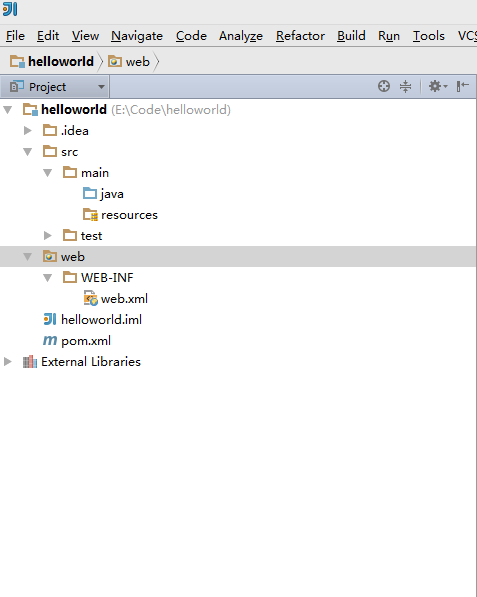The image size is (477, 597).
Task: Expand External Libraries node arrow
Action: pyautogui.click(x=8, y=362)
